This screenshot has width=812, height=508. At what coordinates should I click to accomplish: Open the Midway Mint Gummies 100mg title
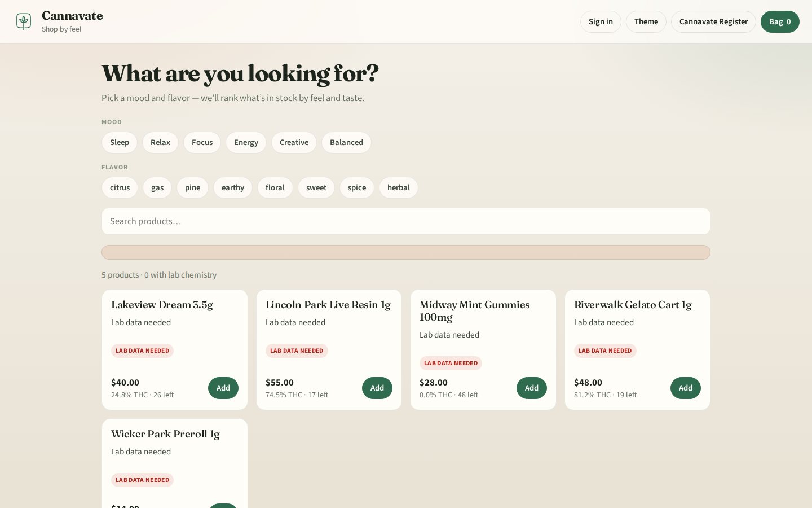[475, 311]
